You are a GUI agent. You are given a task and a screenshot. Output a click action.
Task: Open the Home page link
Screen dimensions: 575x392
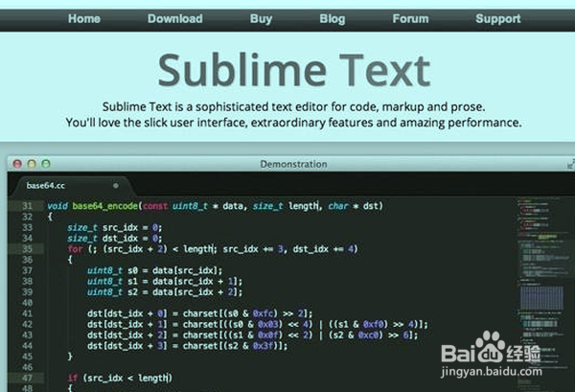(84, 19)
